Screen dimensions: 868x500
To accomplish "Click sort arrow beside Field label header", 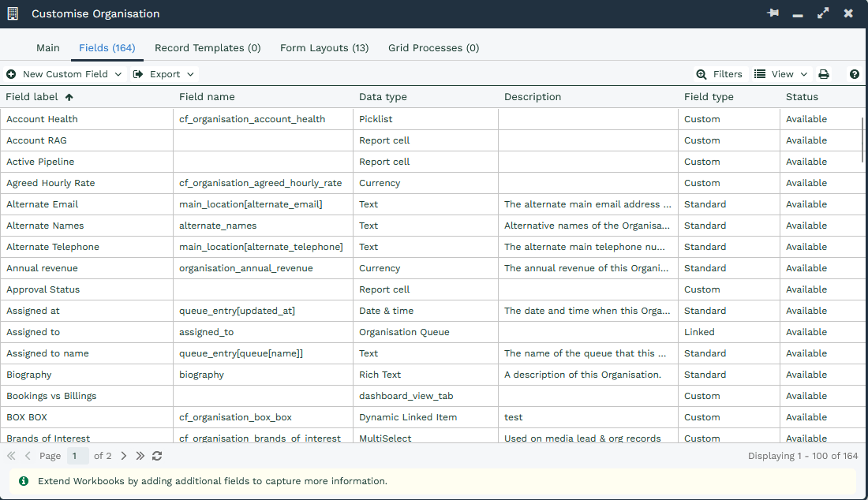I will tap(69, 97).
